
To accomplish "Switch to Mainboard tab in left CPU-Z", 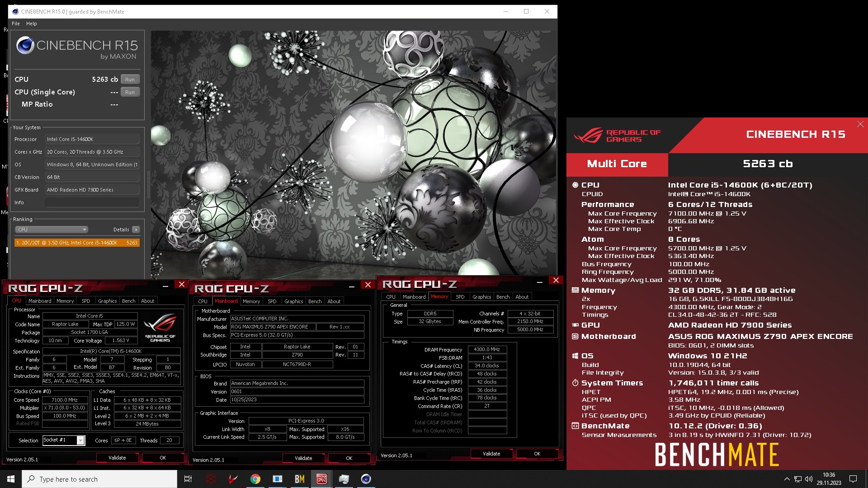I will pyautogui.click(x=40, y=301).
